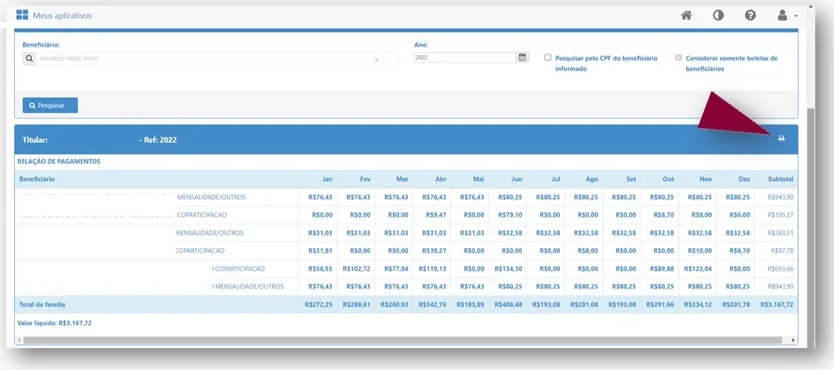Expand the user account dropdown arrow
834x370 pixels.
(796, 16)
